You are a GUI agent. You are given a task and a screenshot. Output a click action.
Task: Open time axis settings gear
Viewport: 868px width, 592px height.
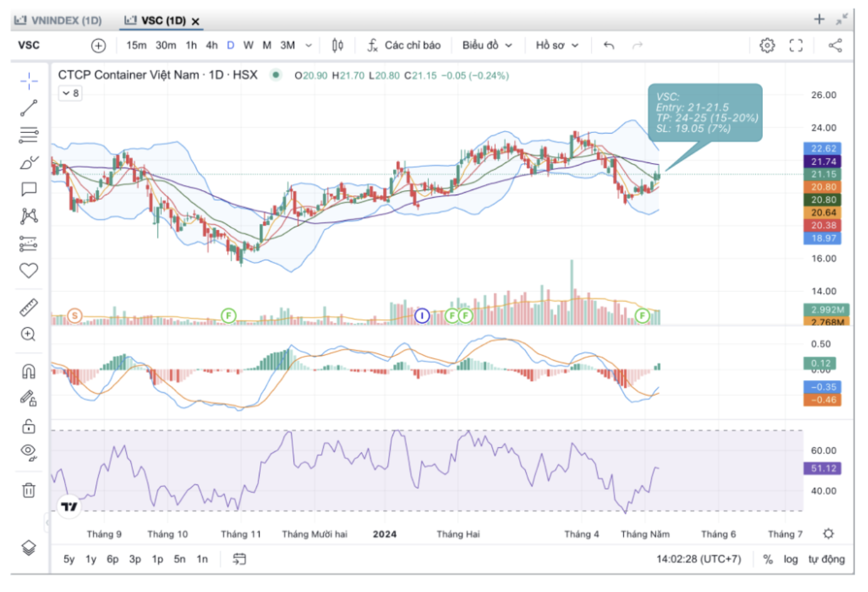point(828,533)
